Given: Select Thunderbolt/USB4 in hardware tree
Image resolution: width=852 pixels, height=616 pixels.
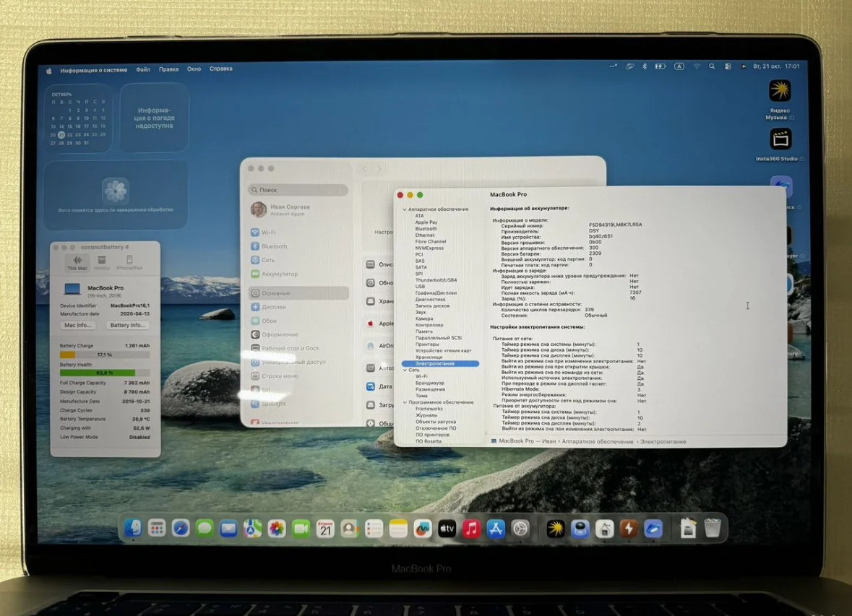Looking at the screenshot, I should click(436, 280).
